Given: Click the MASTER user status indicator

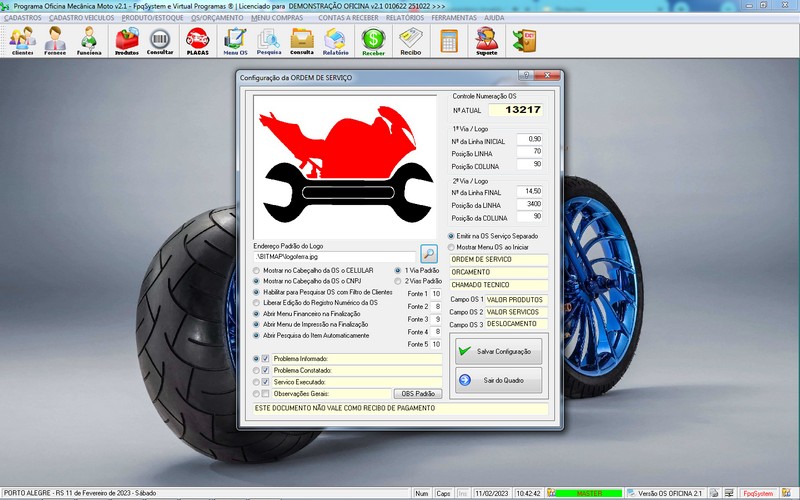Looking at the screenshot, I should (x=589, y=493).
